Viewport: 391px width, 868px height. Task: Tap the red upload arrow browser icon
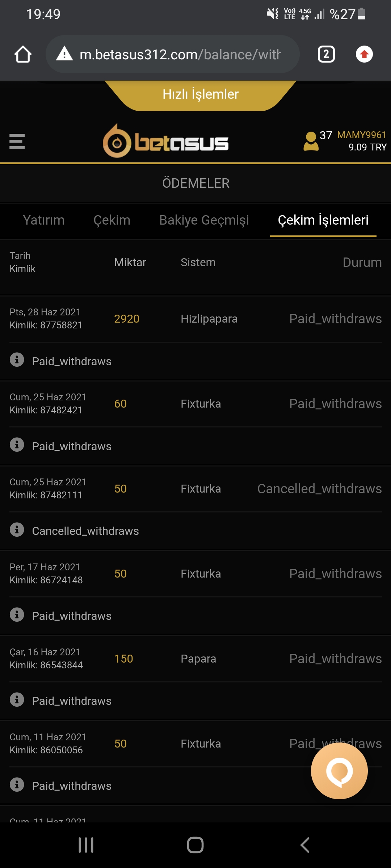(x=364, y=55)
